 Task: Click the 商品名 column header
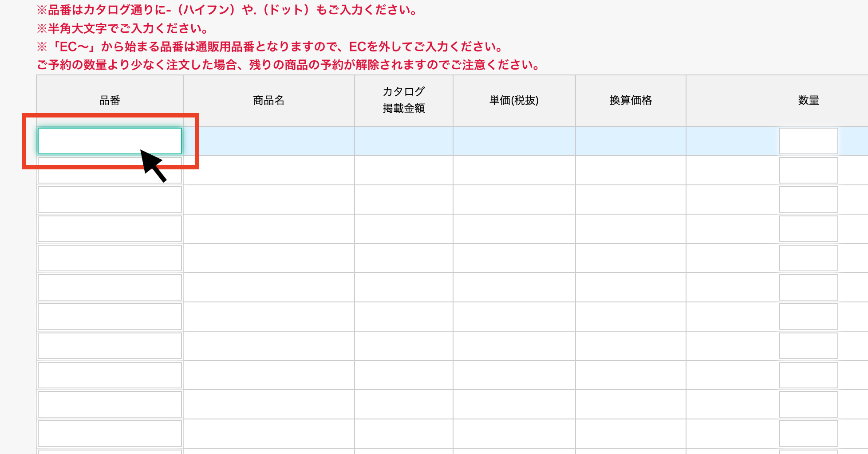pos(268,101)
